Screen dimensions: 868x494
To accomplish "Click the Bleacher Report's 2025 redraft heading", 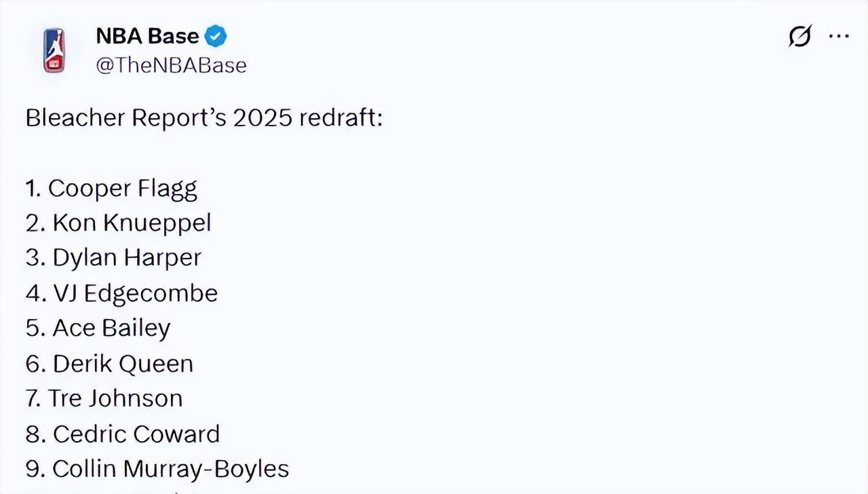I will click(x=203, y=118).
